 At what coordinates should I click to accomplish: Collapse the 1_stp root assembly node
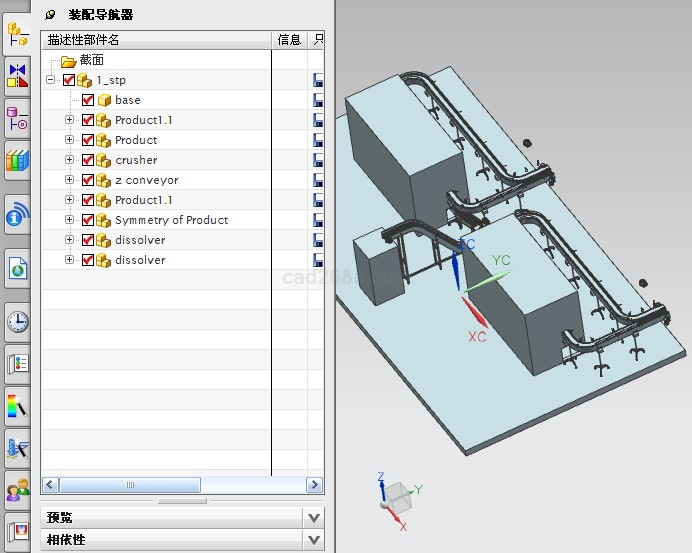point(51,80)
